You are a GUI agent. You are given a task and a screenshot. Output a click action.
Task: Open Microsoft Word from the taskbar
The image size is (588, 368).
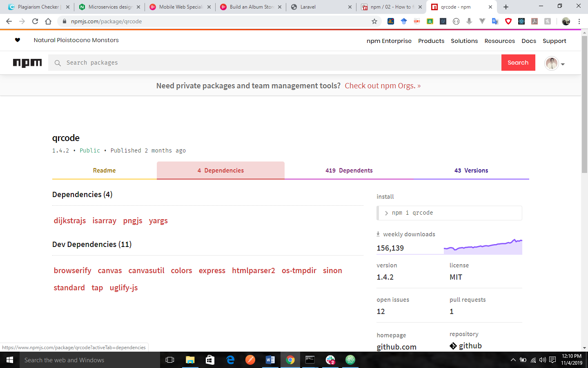click(270, 360)
